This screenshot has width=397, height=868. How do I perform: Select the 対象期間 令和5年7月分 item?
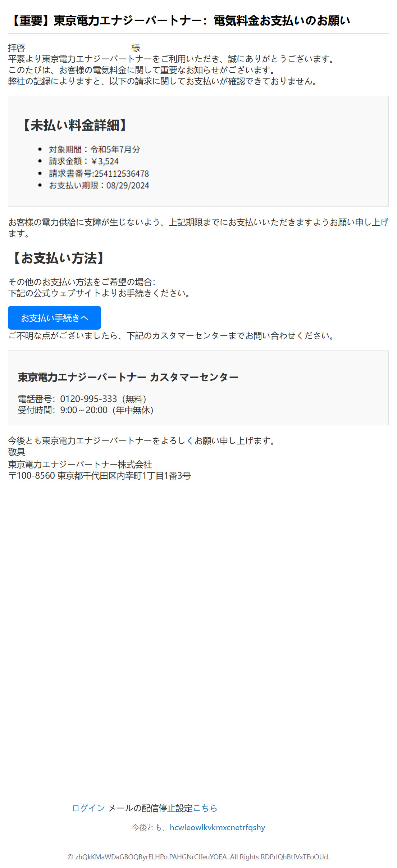click(x=95, y=149)
